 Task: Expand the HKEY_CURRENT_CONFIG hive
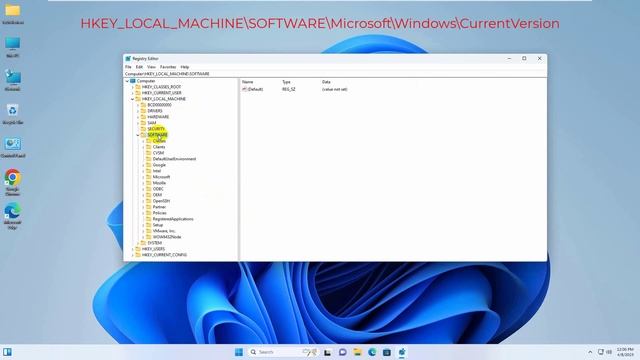(133, 255)
